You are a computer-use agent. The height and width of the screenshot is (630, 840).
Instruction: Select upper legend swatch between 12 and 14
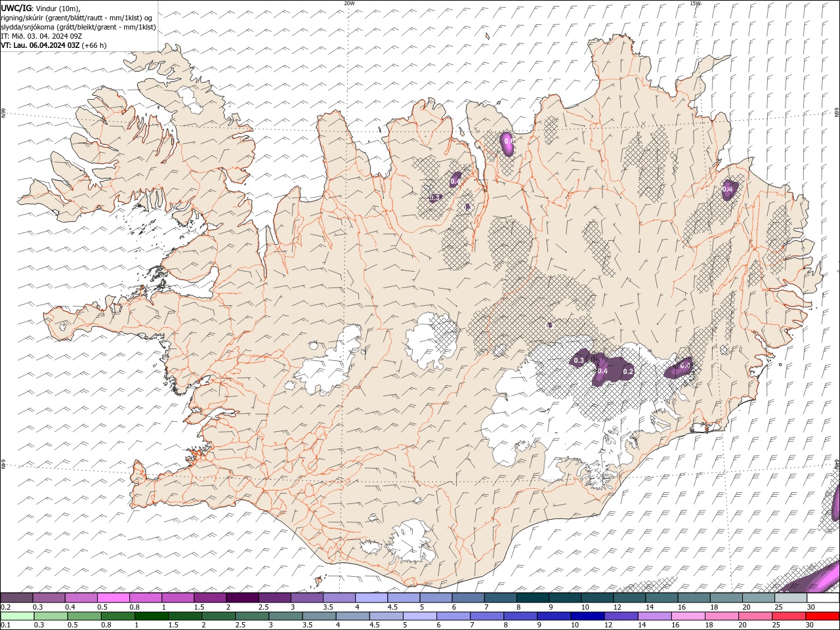click(x=628, y=598)
